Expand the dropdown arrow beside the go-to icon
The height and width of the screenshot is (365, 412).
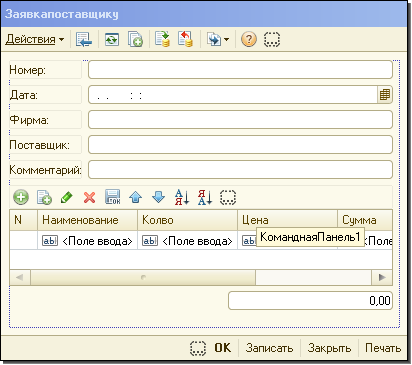[x=227, y=40]
